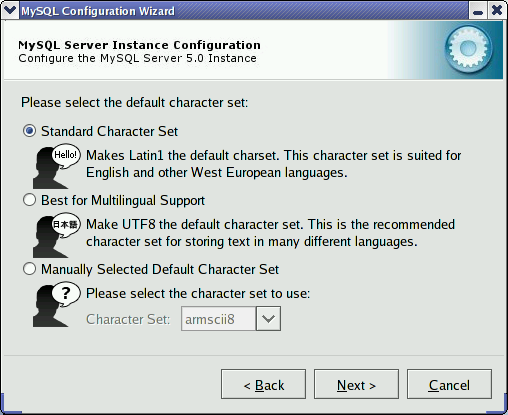Open the window menu arrow in title bar
Image resolution: width=508 pixels, height=415 pixels.
click(x=10, y=10)
